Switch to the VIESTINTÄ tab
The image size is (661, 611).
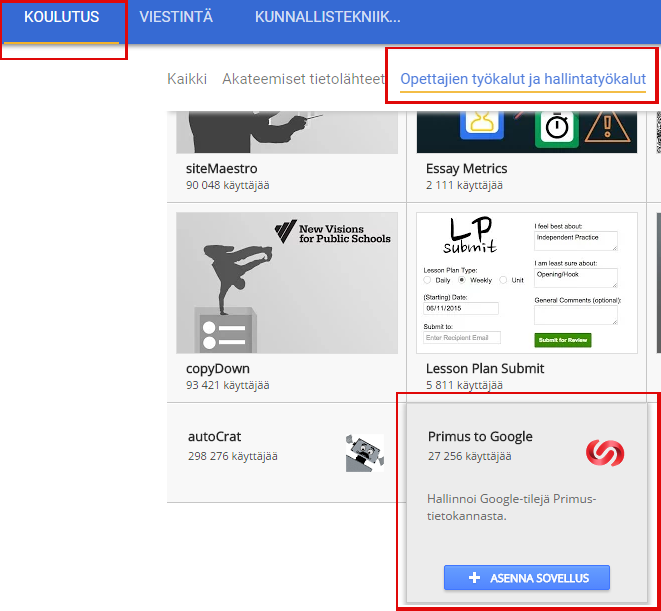click(x=176, y=17)
